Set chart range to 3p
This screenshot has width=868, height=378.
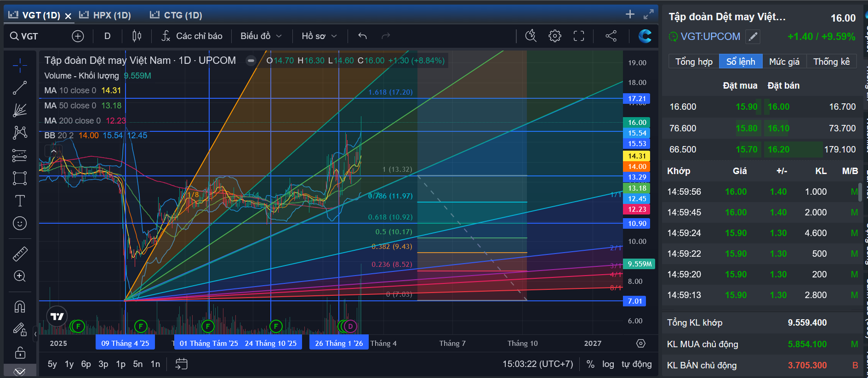point(103,364)
